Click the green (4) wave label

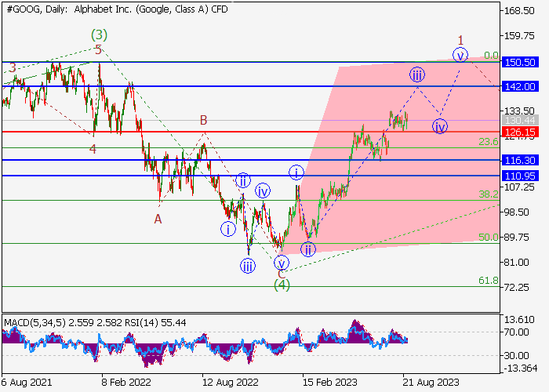tap(282, 285)
